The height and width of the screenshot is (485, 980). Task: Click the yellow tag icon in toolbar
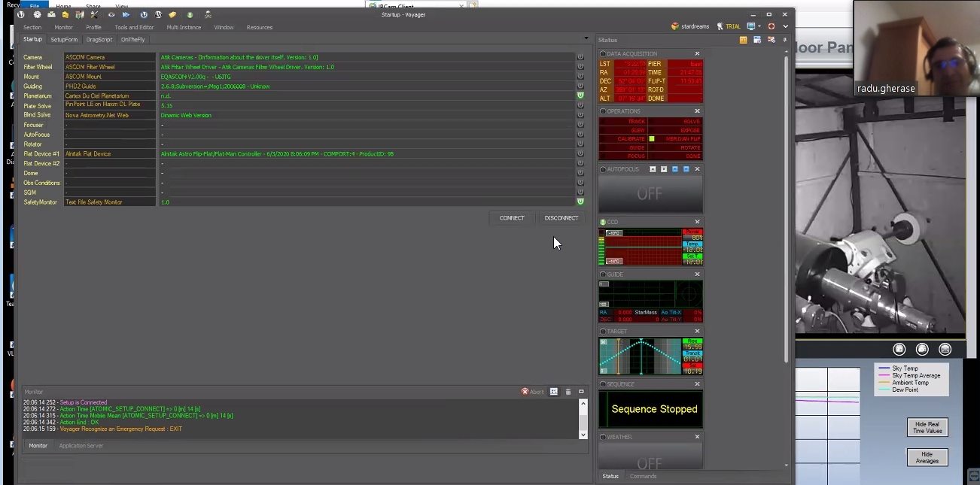point(172,14)
